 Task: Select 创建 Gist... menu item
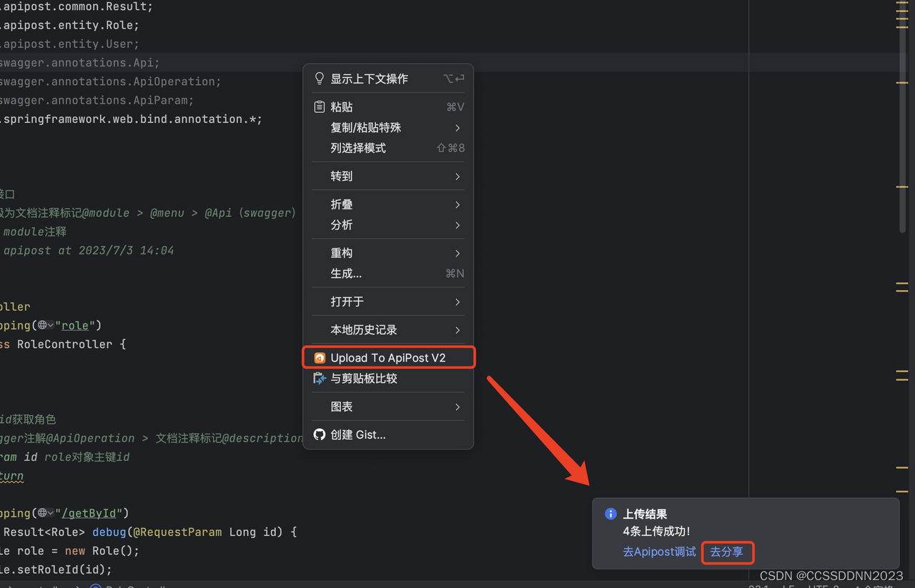(x=388, y=434)
